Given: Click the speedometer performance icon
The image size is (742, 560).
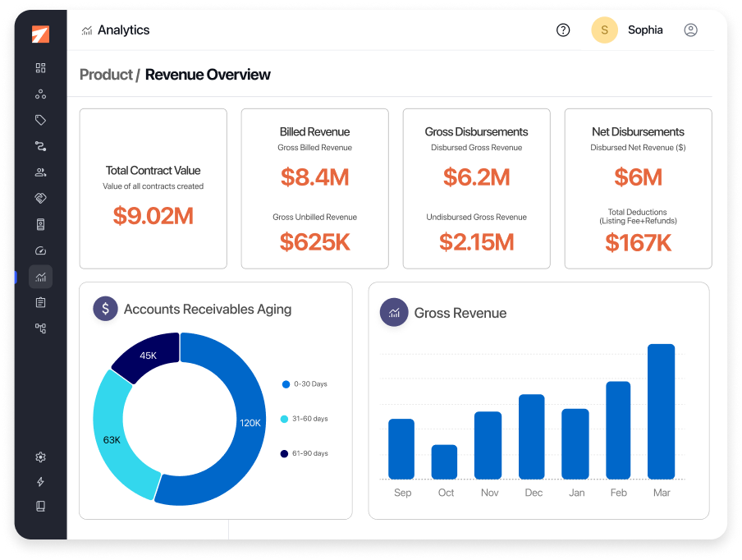Looking at the screenshot, I should (40, 250).
